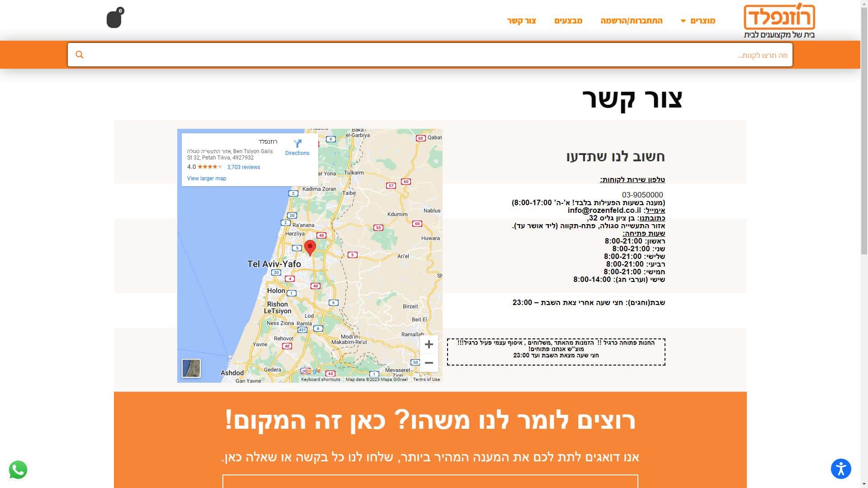Click the product search field

point(429,55)
